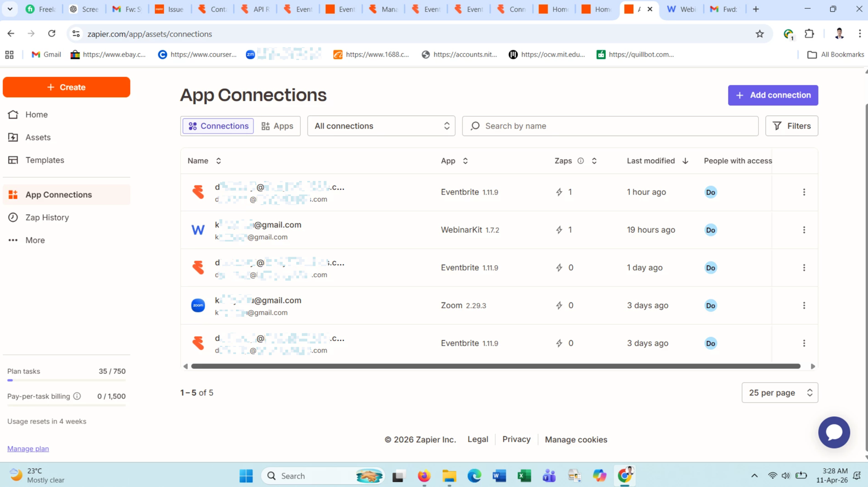Go to Templates in sidebar

click(x=44, y=160)
